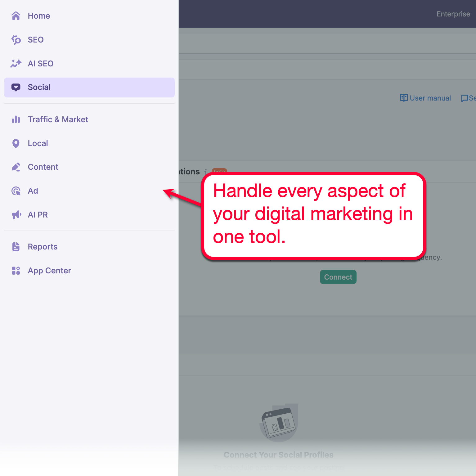Viewport: 476px width, 476px height.
Task: Click the SEO magnifier icon
Action: click(x=16, y=40)
